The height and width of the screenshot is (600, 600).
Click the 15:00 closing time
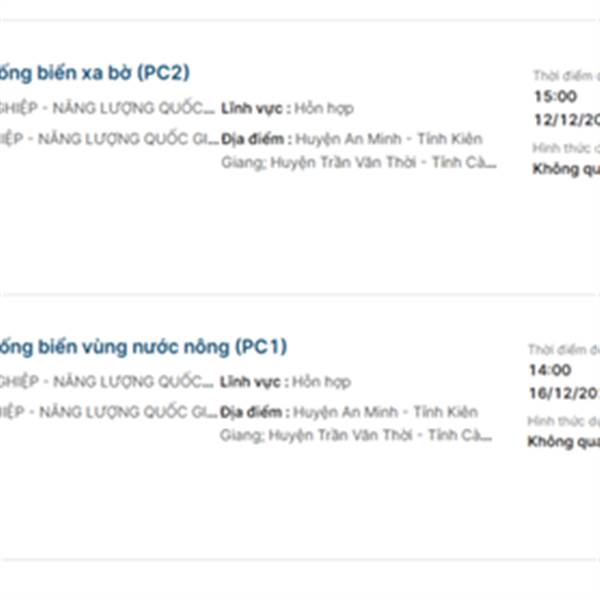tap(555, 97)
